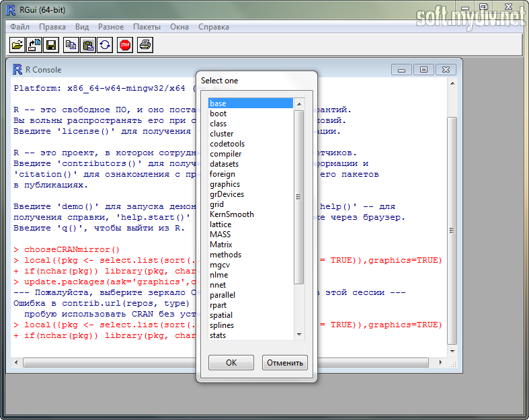Image resolution: width=529 pixels, height=420 pixels.
Task: Click the Print toolbar icon
Action: click(x=145, y=45)
